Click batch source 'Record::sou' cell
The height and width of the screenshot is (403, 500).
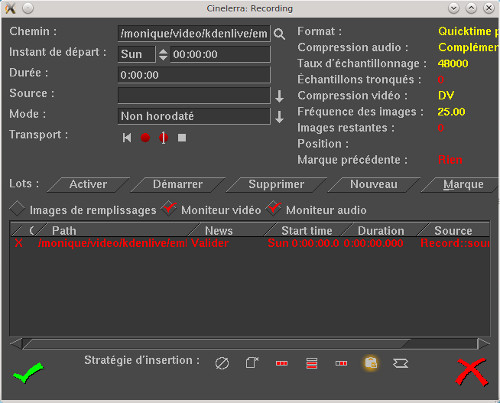point(455,243)
